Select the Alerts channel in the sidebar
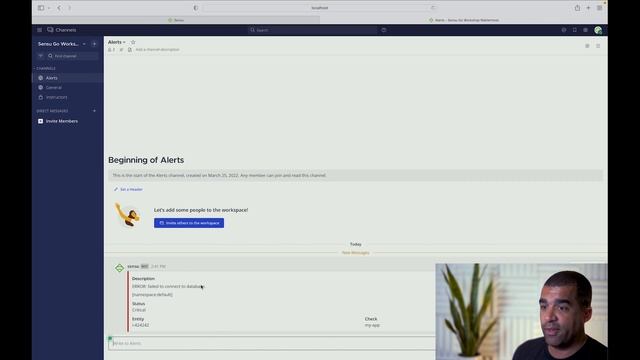Screen dimensions: 640x360 point(68,78)
